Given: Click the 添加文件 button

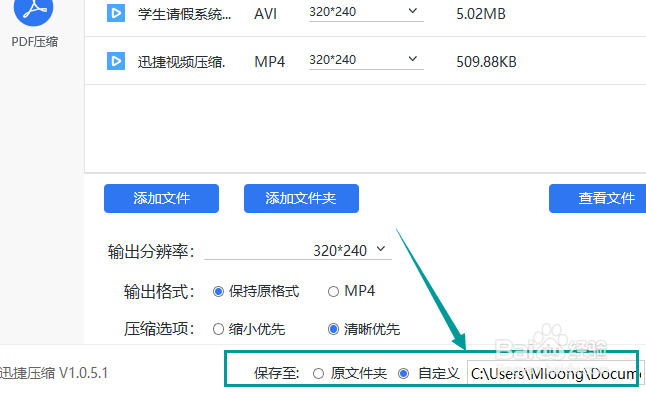Looking at the screenshot, I should 162,199.
